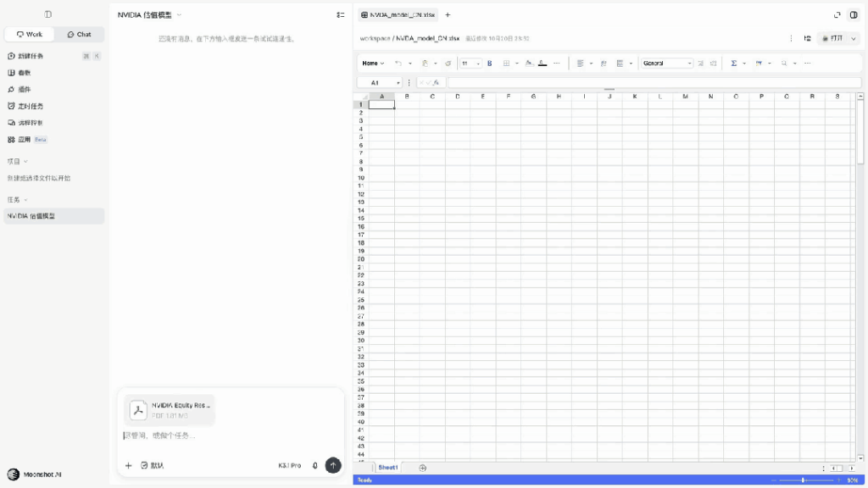
Task: Switch to Chat mode
Action: point(79,34)
